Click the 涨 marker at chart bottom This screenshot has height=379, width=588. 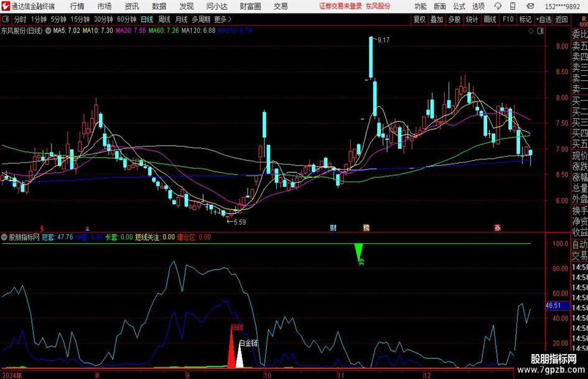click(x=497, y=227)
